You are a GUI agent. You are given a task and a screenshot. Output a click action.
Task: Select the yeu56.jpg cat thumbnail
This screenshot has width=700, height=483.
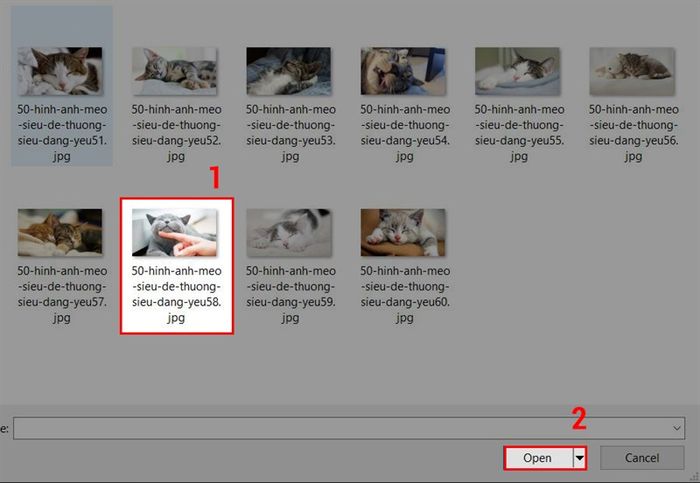(632, 71)
